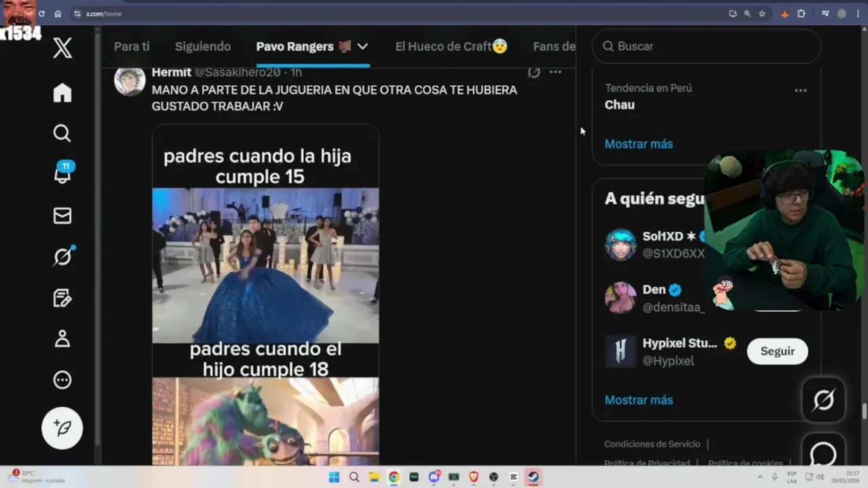
Task: Click the page scrollbar thumb
Action: [864, 412]
